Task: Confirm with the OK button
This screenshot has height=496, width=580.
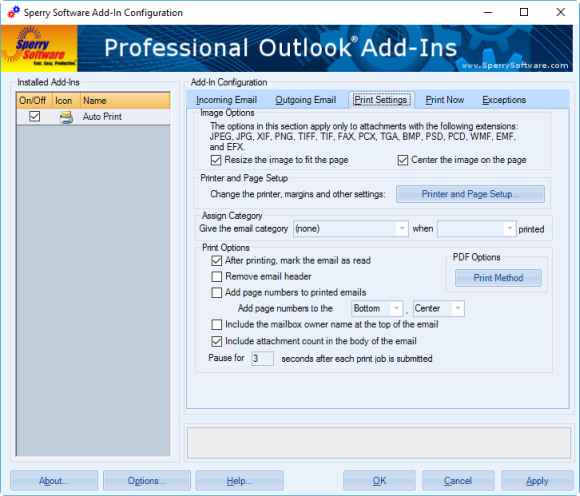Action: (x=379, y=480)
